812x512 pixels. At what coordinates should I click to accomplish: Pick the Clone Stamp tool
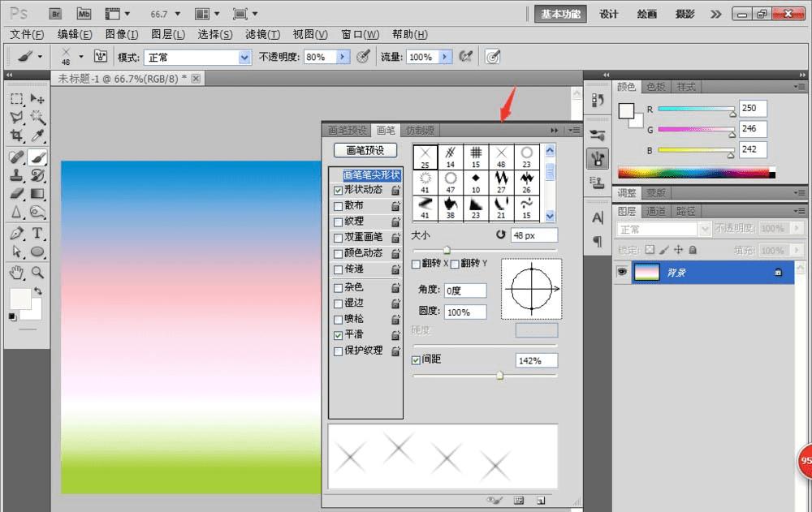point(16,174)
